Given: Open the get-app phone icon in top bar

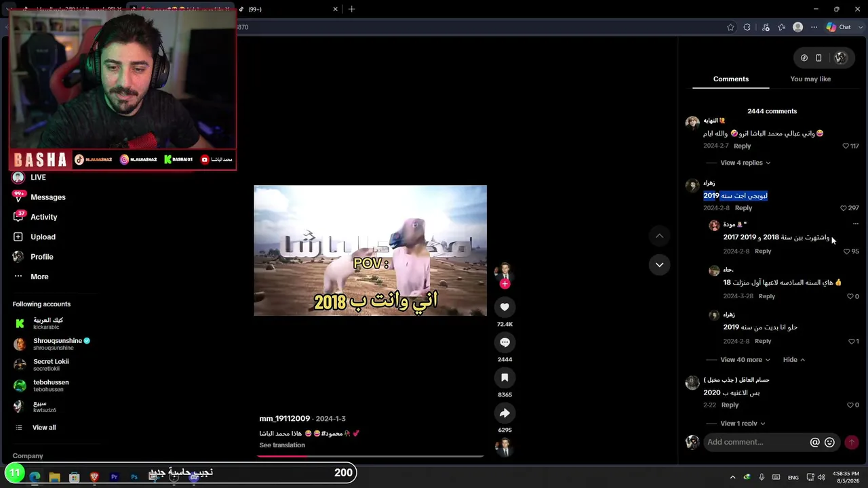Looking at the screenshot, I should tap(818, 58).
